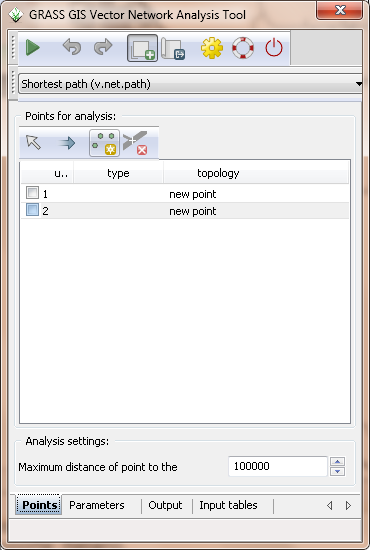This screenshot has width=370, height=550.
Task: Increase maximum distance with up spinner
Action: click(x=337, y=462)
